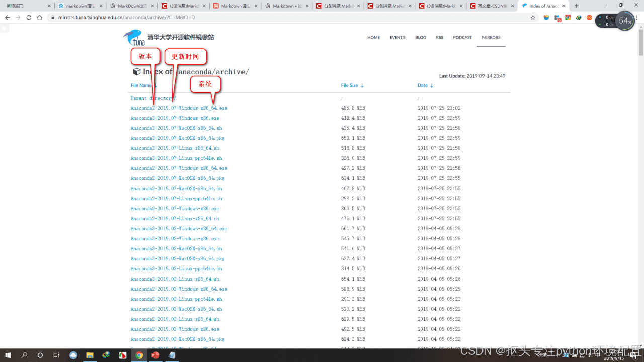Open the MIRRORS navigation item
The height and width of the screenshot is (362, 644).
click(x=491, y=38)
